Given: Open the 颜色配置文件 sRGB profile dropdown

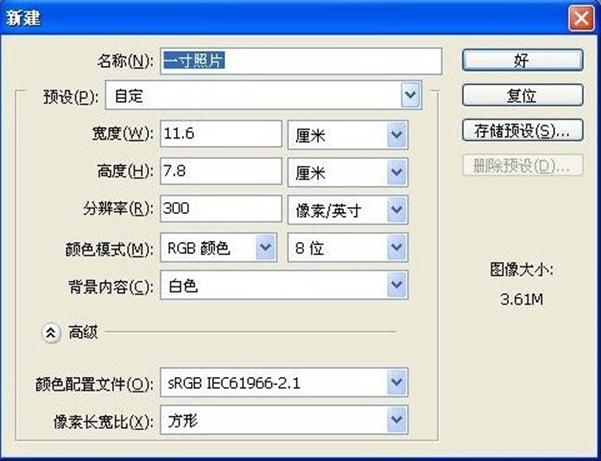Looking at the screenshot, I should 284,382.
